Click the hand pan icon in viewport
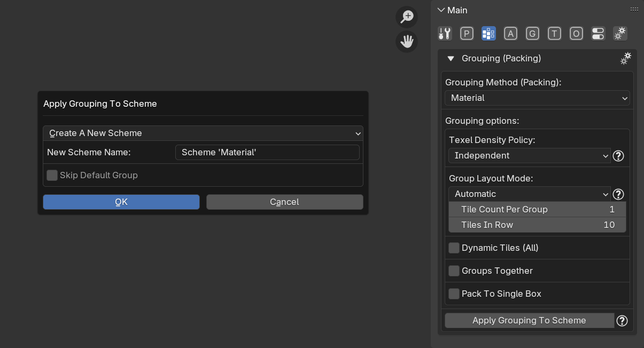The height and width of the screenshot is (348, 644). pyautogui.click(x=407, y=41)
